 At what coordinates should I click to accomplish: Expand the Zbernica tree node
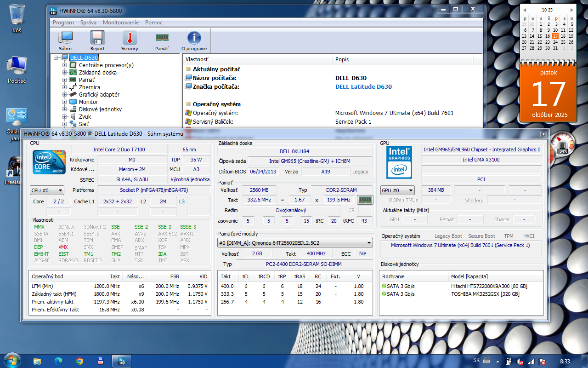click(x=65, y=87)
